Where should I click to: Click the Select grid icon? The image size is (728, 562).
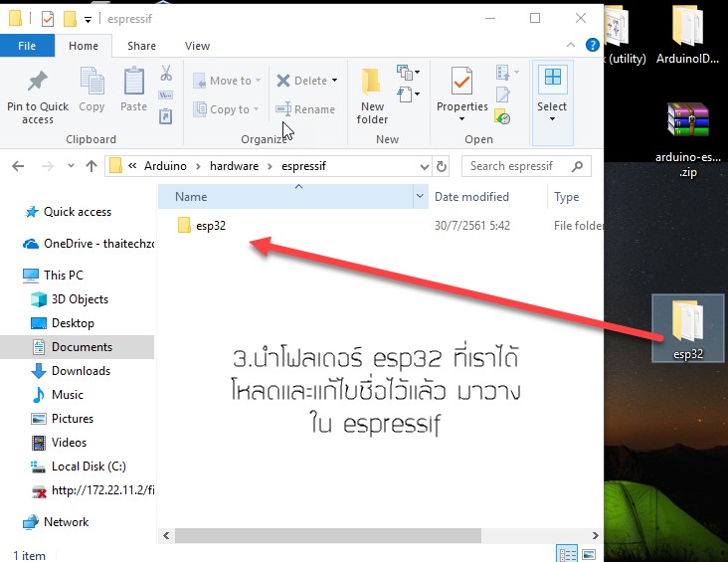tap(553, 78)
